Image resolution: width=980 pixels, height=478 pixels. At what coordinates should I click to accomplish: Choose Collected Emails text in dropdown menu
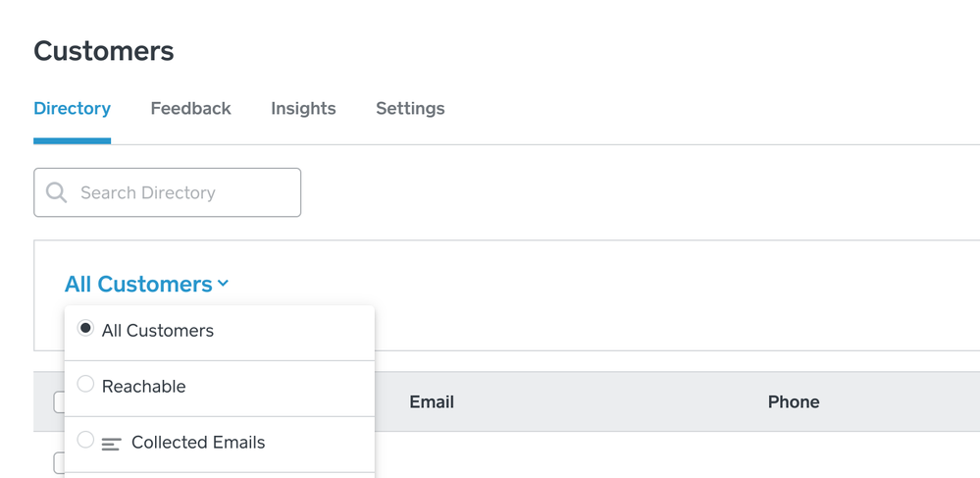[198, 443]
